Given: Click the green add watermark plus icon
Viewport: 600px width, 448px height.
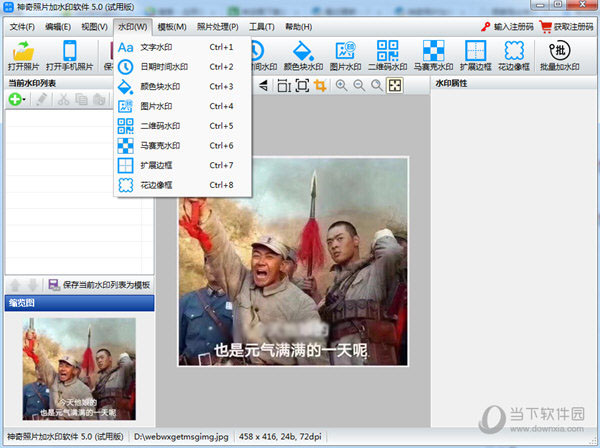Looking at the screenshot, I should point(15,99).
